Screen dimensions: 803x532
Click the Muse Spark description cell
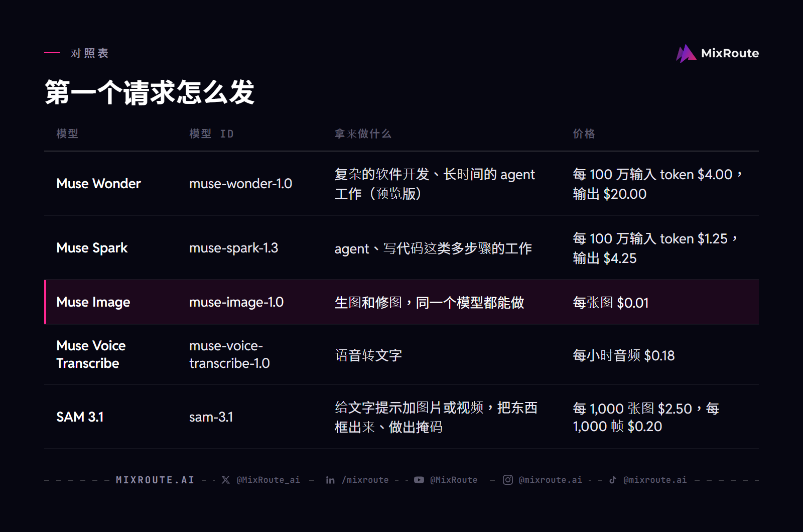pyautogui.click(x=433, y=248)
